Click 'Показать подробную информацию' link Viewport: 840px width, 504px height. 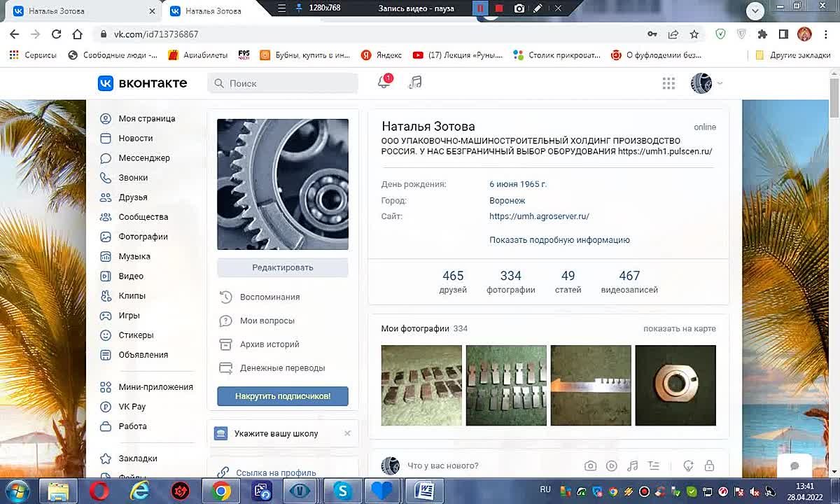[x=558, y=240]
